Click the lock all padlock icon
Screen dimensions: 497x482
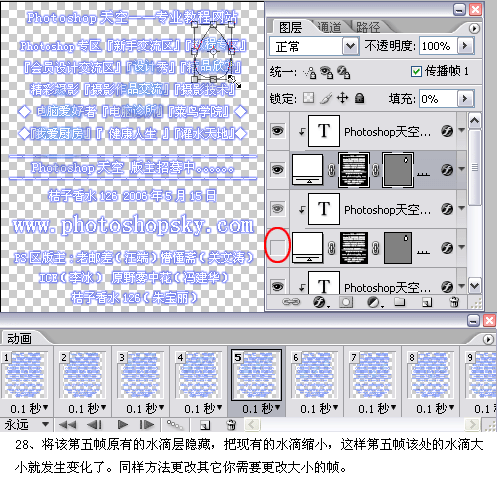pyautogui.click(x=359, y=98)
